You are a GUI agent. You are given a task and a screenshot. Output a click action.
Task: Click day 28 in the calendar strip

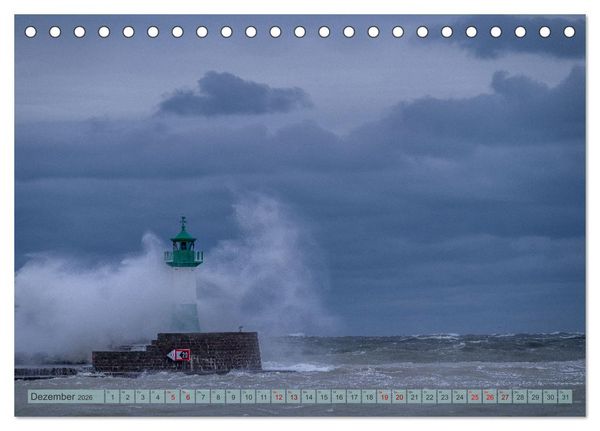tap(520, 397)
